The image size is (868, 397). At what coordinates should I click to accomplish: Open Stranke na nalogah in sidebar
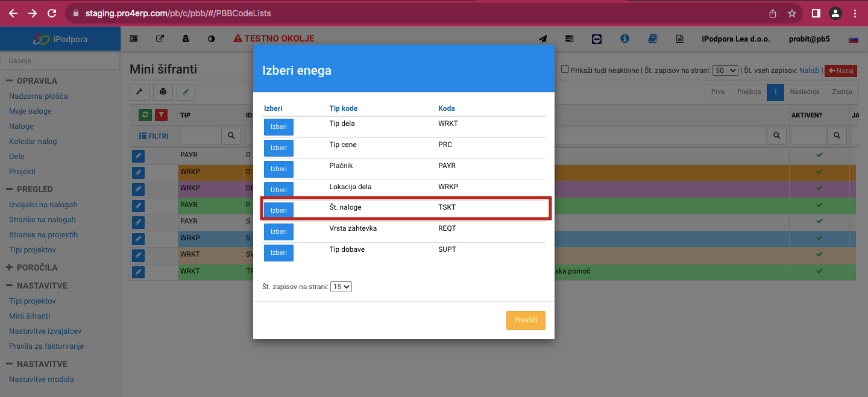42,220
